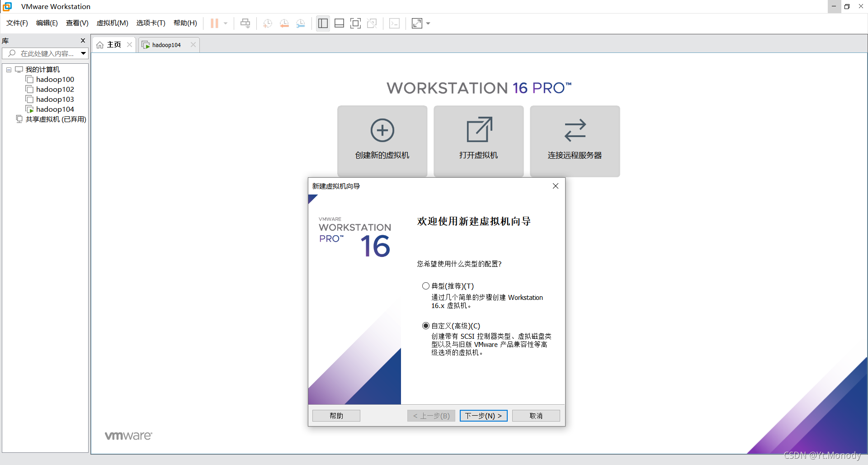This screenshot has width=868, height=465.
Task: Click the hadoop103 VM icon
Action: pyautogui.click(x=29, y=100)
